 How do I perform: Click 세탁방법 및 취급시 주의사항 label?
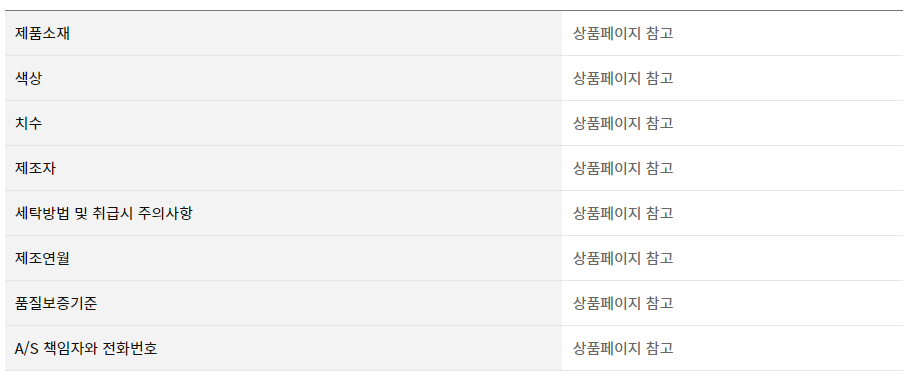point(104,214)
